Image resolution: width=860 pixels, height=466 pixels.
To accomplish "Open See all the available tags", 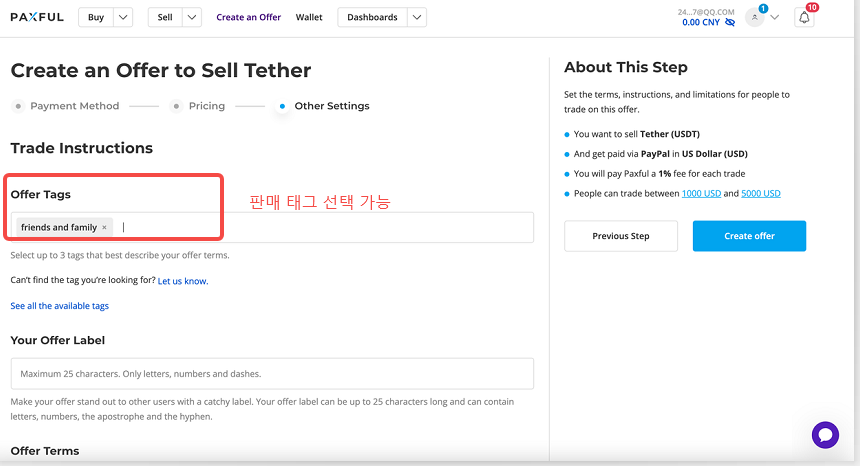I will [x=60, y=305].
